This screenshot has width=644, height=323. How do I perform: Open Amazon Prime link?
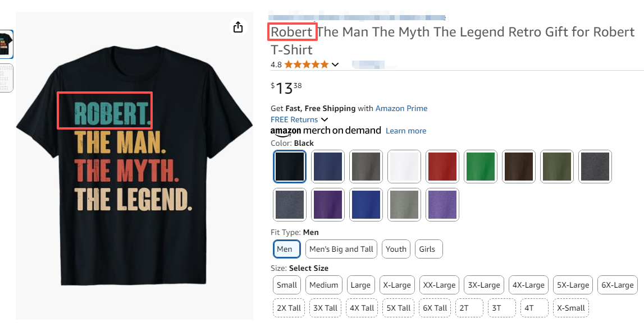tap(401, 108)
